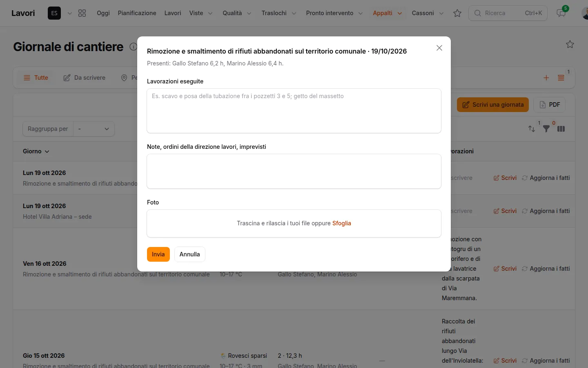Open Pianificazione in the top menu
Viewport: 588px width, 368px height.
coord(137,13)
